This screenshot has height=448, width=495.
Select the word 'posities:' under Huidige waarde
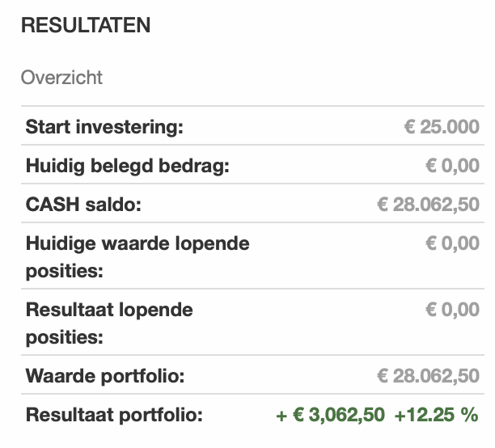click(x=65, y=271)
